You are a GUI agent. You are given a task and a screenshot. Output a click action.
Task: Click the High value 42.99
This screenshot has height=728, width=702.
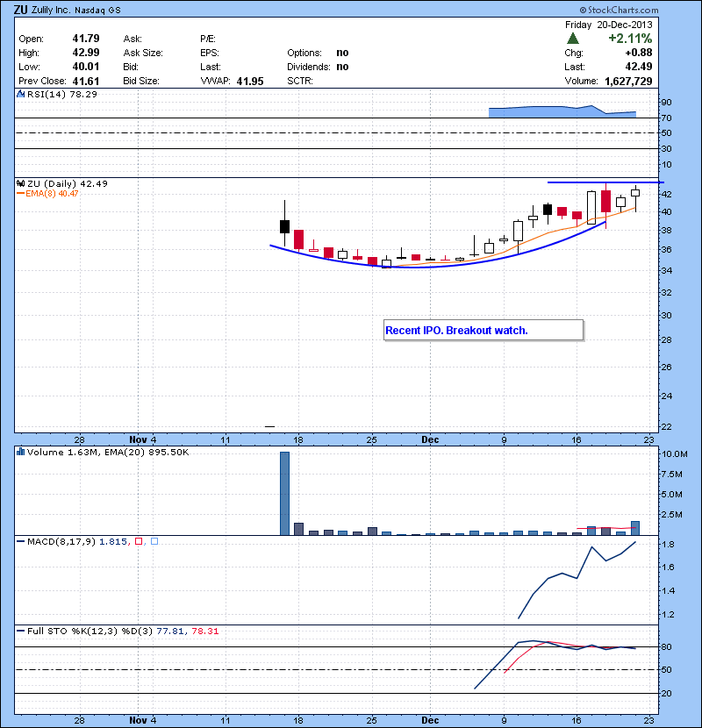click(x=86, y=53)
